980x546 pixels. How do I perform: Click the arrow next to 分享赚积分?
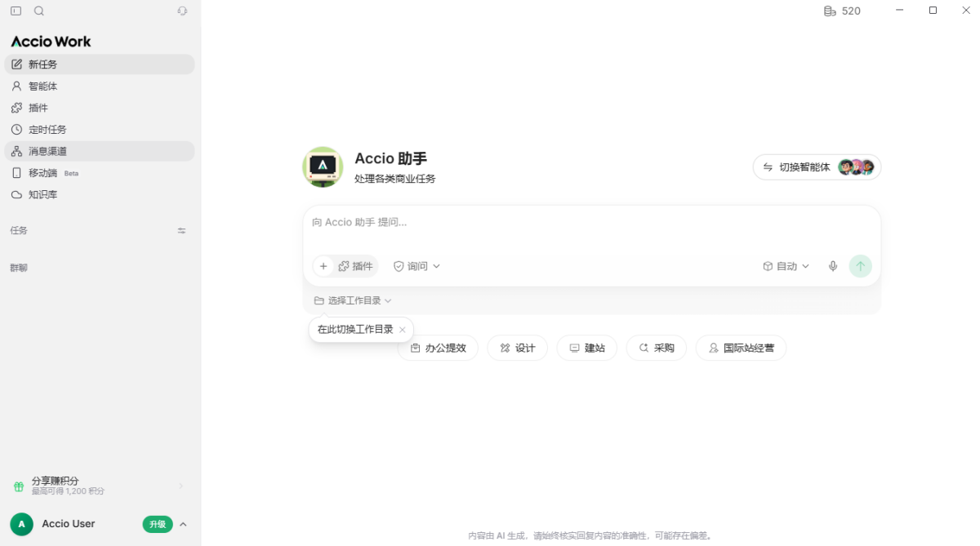coord(181,486)
